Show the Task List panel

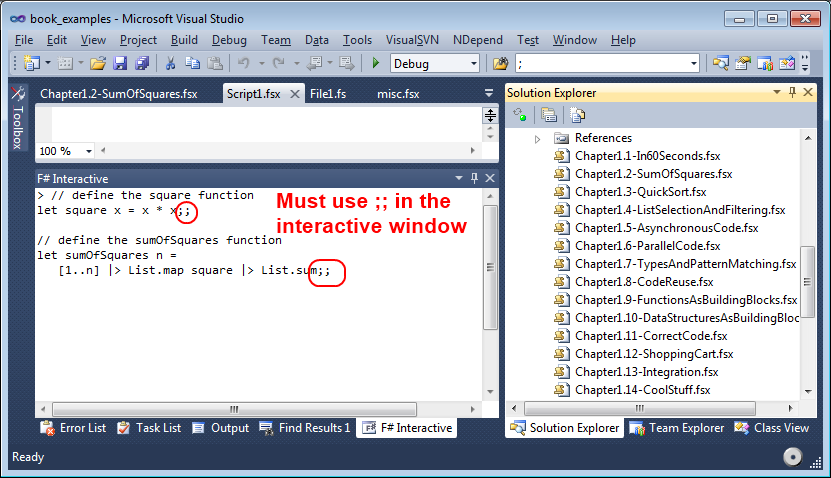[149, 428]
